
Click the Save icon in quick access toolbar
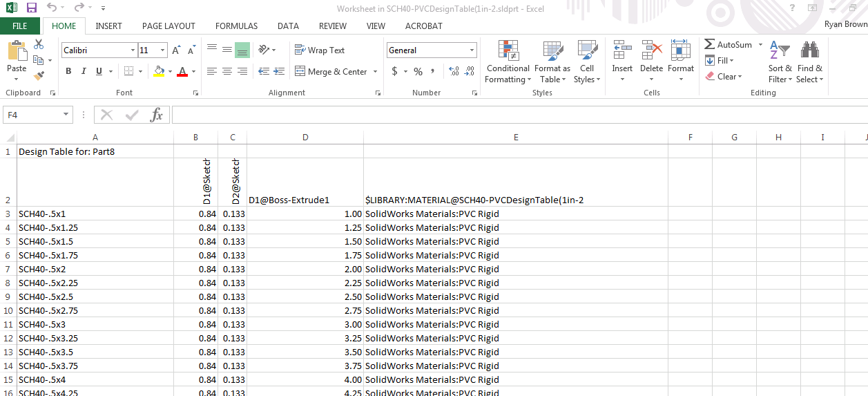pyautogui.click(x=31, y=8)
